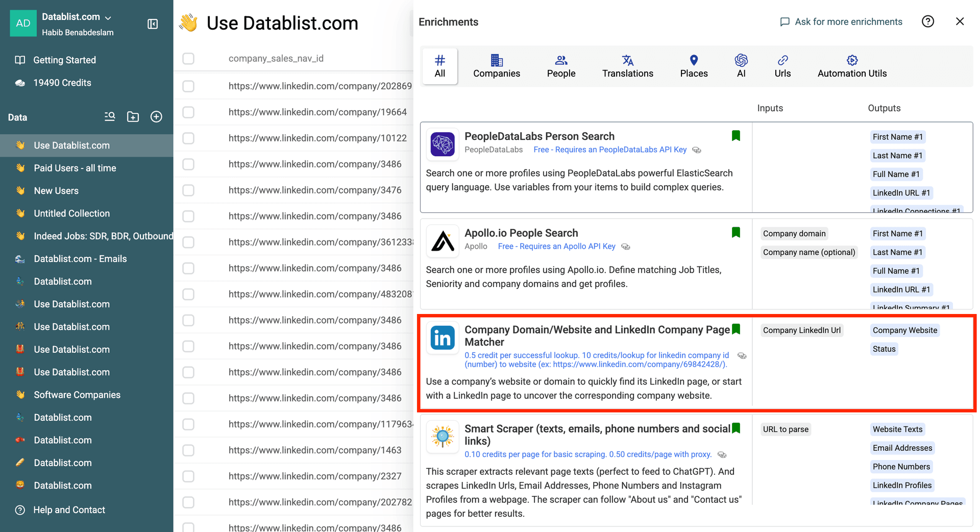The width and height of the screenshot is (980, 532).
Task: Collapse the sidebar panel
Action: (x=153, y=23)
